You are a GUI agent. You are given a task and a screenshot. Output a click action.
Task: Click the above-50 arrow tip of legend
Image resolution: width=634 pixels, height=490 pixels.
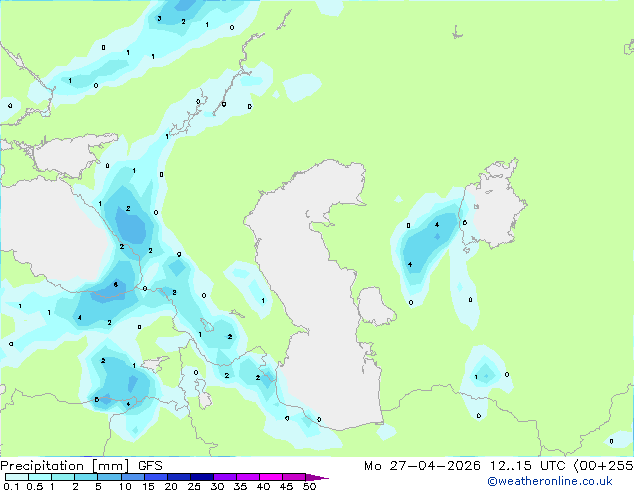tap(317, 477)
